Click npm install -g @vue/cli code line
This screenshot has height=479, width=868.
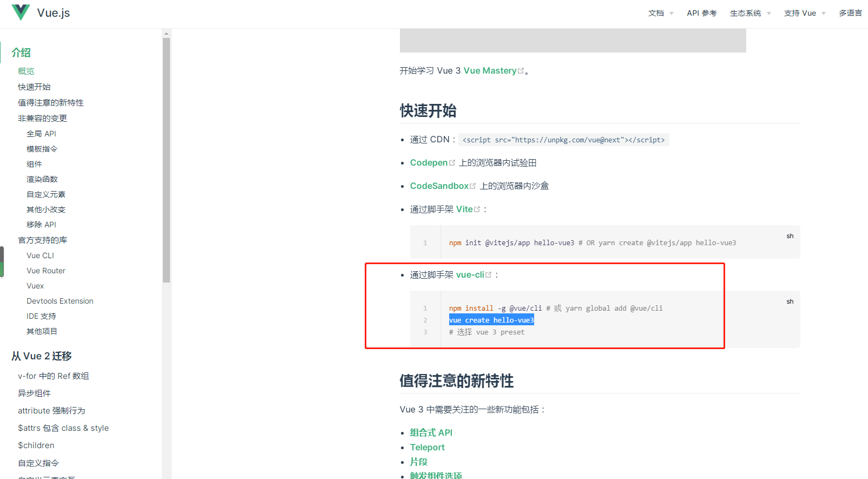(556, 308)
